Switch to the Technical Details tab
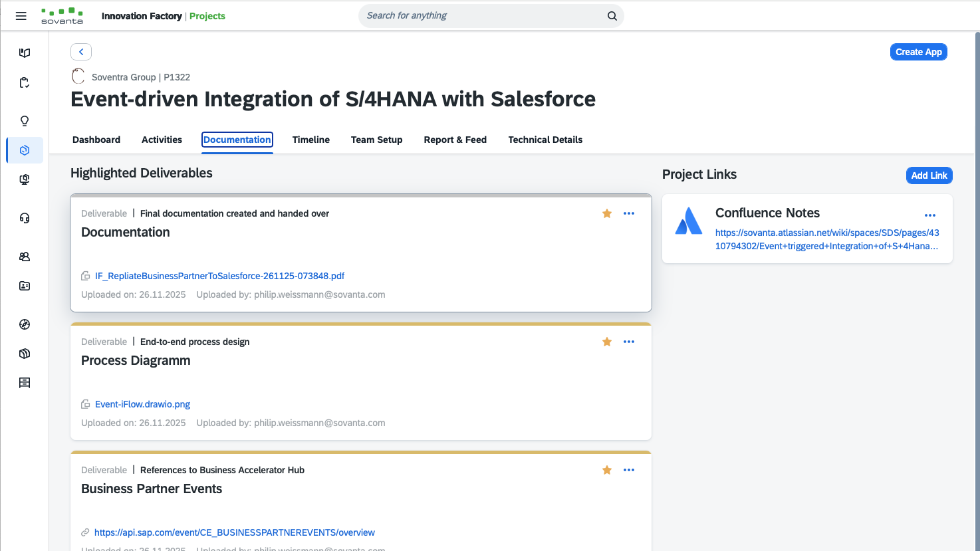Image resolution: width=980 pixels, height=551 pixels. tap(545, 140)
